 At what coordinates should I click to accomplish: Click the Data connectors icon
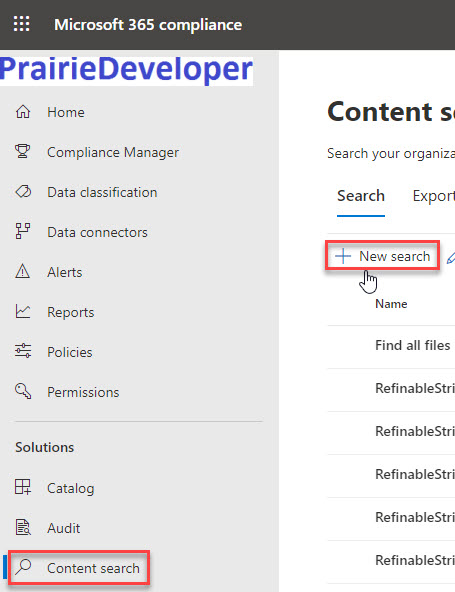pyautogui.click(x=23, y=231)
